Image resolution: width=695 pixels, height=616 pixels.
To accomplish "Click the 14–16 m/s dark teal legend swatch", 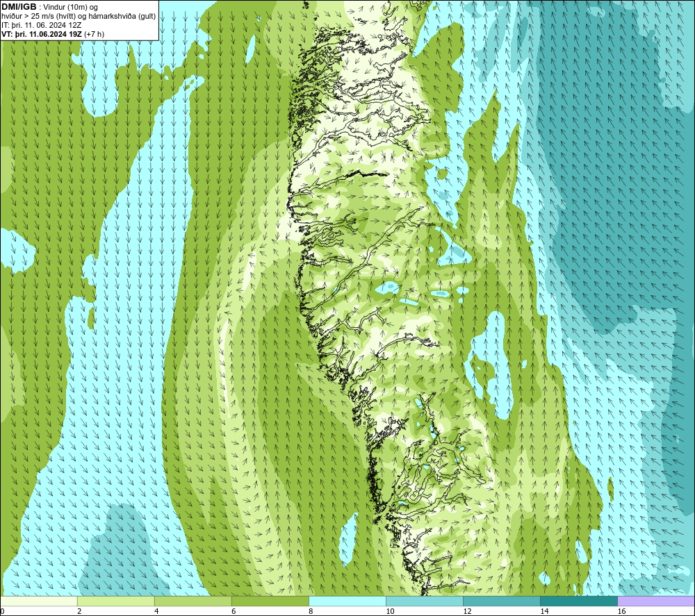I will (x=579, y=601).
